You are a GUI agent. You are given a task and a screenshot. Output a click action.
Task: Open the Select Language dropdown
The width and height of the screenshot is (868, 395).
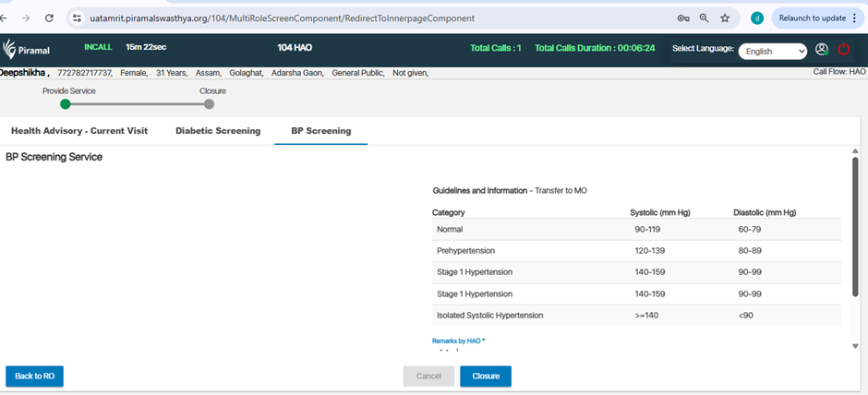click(773, 52)
